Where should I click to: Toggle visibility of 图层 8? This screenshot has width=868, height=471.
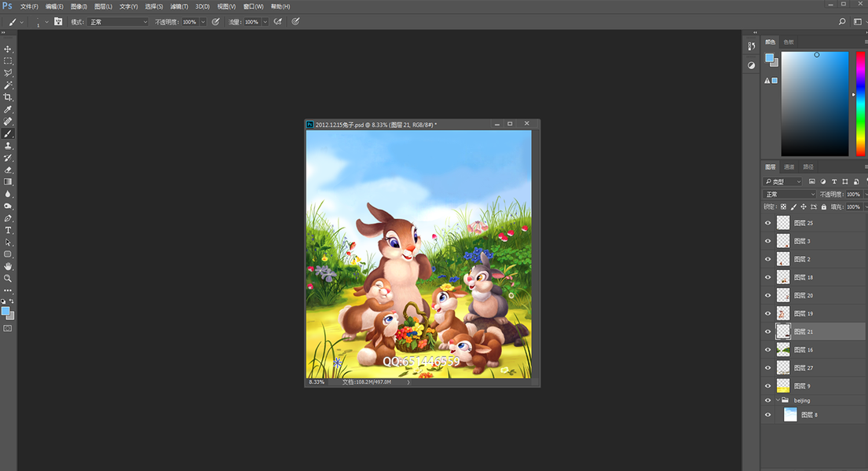[x=767, y=414]
